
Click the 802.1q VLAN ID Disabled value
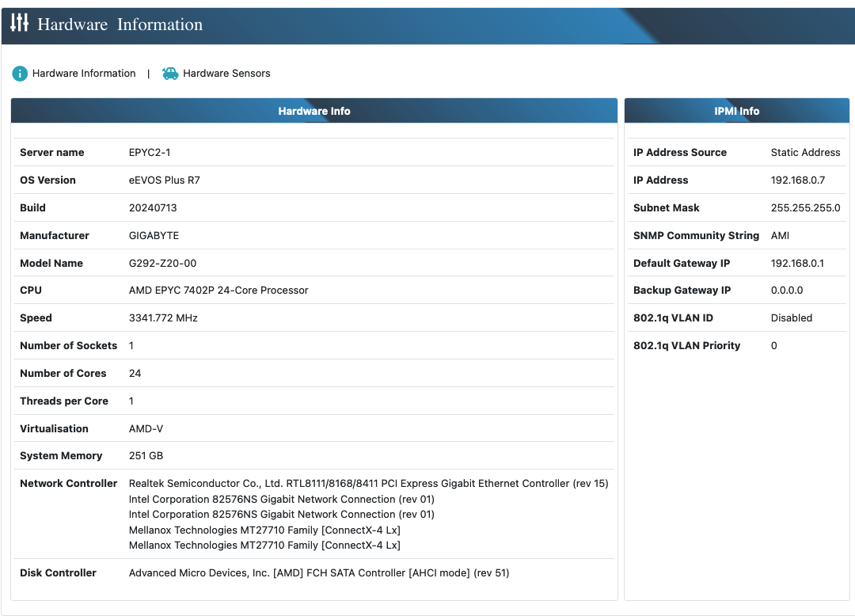click(x=791, y=318)
